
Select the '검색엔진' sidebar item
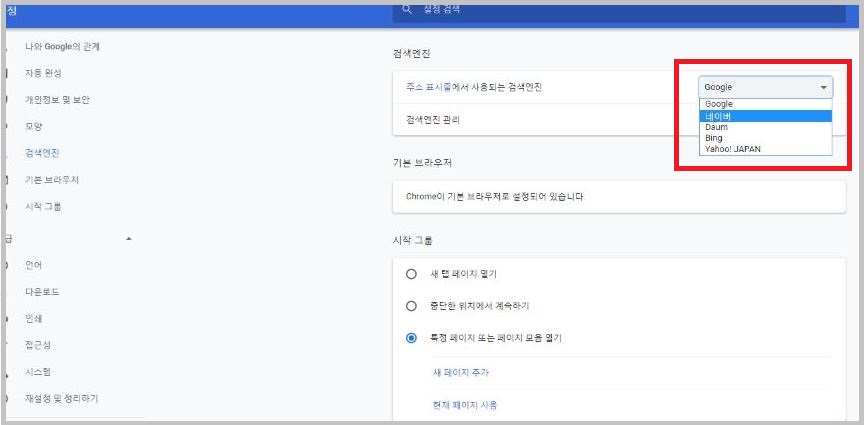point(42,153)
